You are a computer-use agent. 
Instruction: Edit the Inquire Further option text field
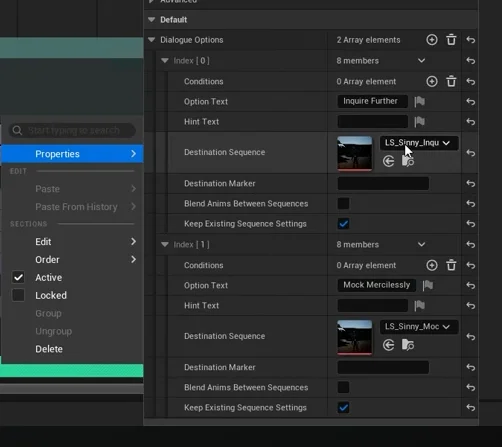point(372,101)
